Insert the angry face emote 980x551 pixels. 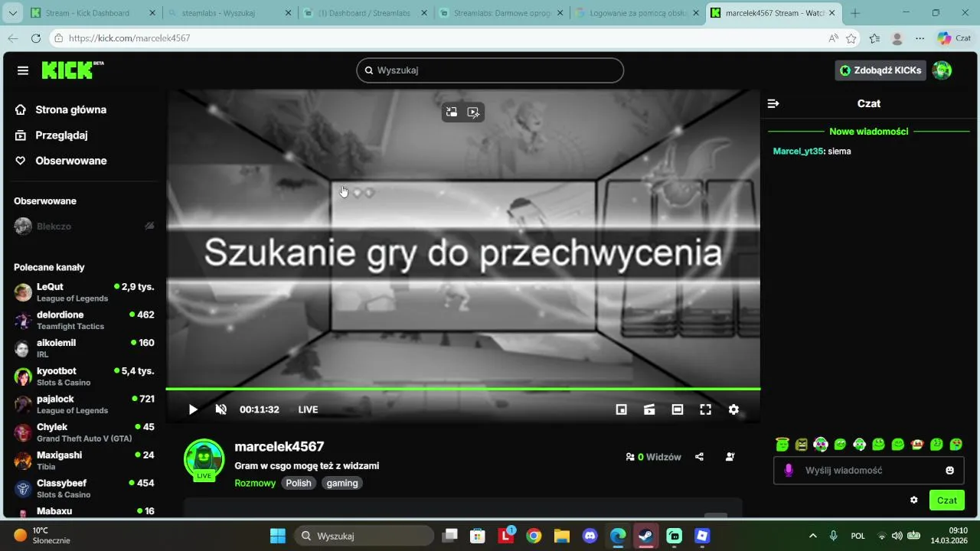coord(801,444)
